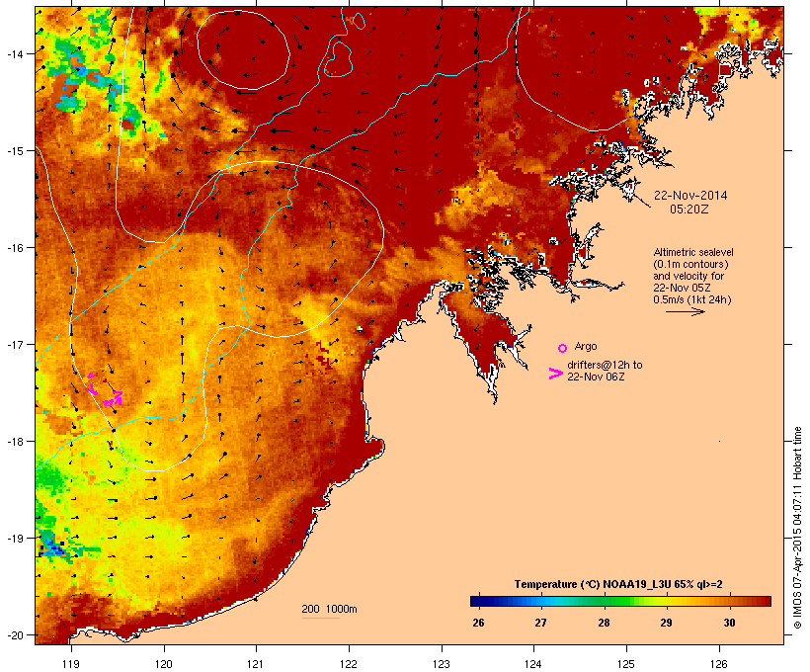Click latitude axis label '-14'

[15, 53]
